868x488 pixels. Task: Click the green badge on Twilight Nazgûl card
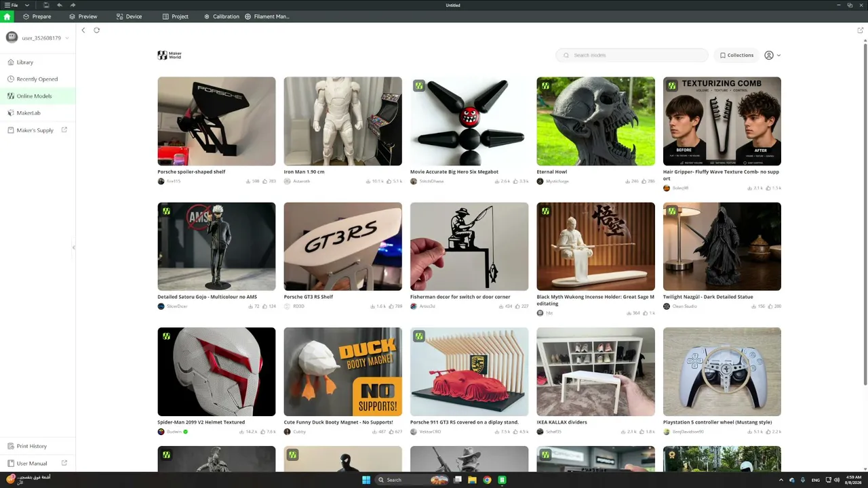[x=671, y=211]
